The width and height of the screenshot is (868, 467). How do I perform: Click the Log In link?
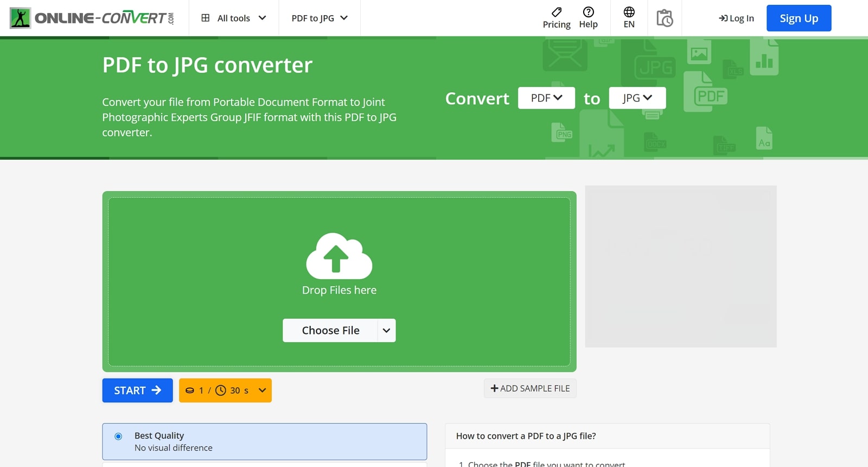[736, 18]
